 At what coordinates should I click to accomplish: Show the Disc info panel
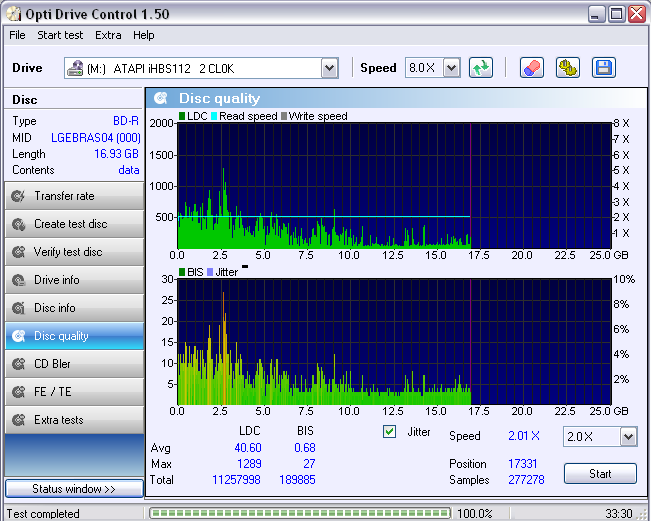click(74, 308)
